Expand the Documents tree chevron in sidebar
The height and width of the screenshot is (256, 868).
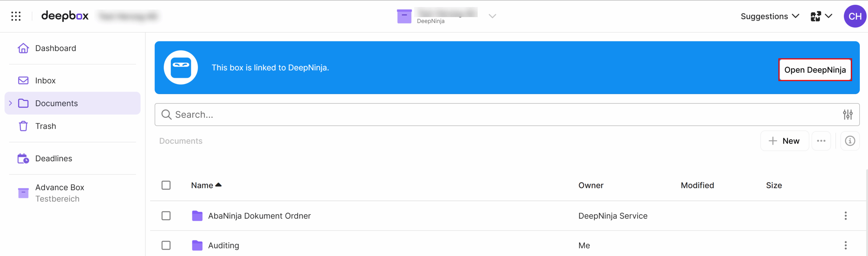coord(11,103)
